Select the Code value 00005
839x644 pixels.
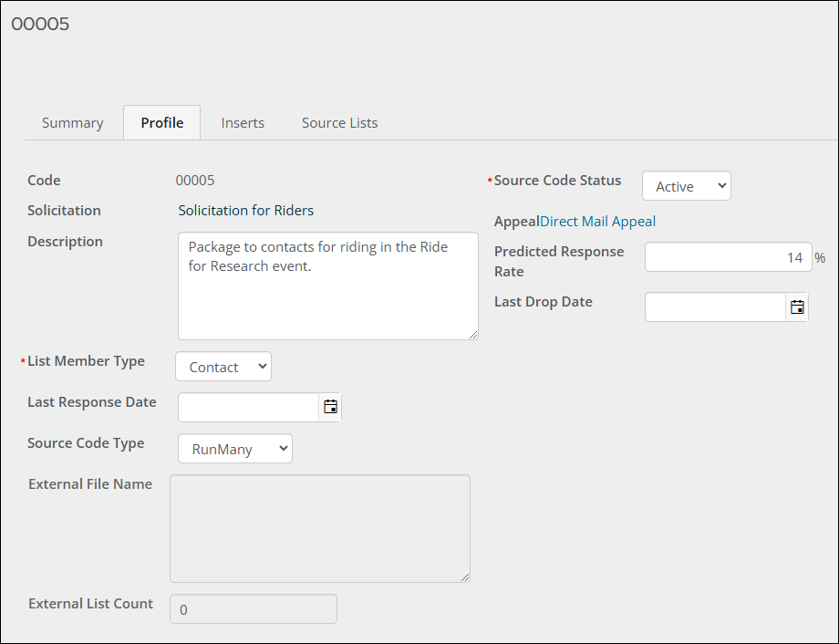[195, 181]
